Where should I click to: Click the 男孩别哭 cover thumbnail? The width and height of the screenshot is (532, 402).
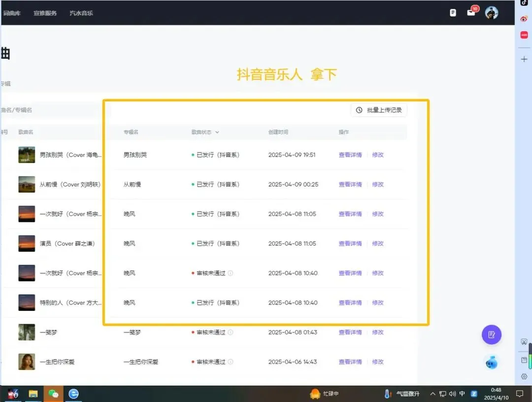(x=27, y=155)
